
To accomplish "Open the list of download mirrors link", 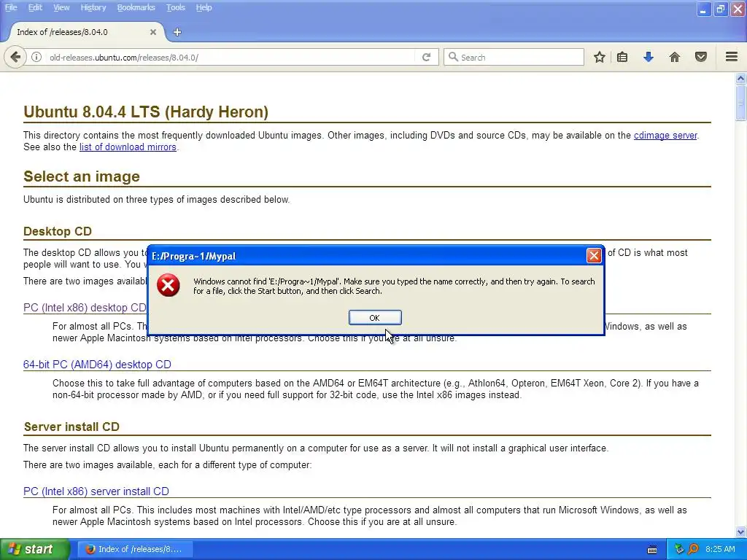I will click(128, 147).
